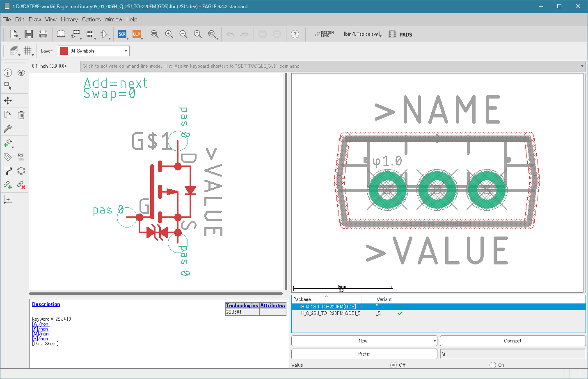The height and width of the screenshot is (379, 588).
Task: Select the H_Q_2SJ_TO-220FM[GDS]_S package row
Action: 331,313
